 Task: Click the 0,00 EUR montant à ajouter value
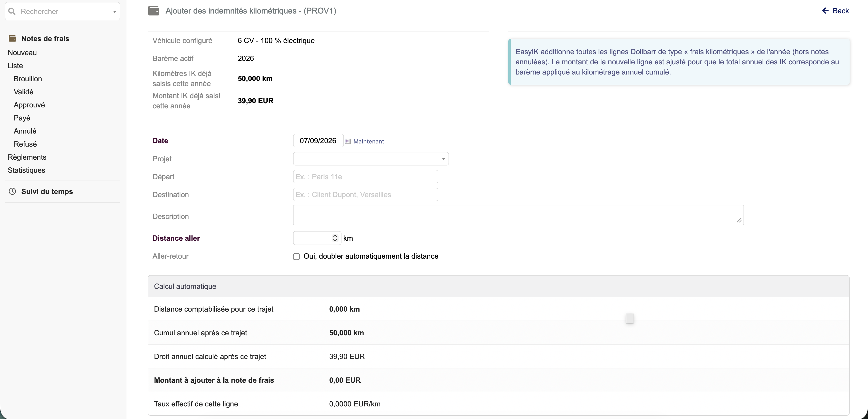[345, 380]
